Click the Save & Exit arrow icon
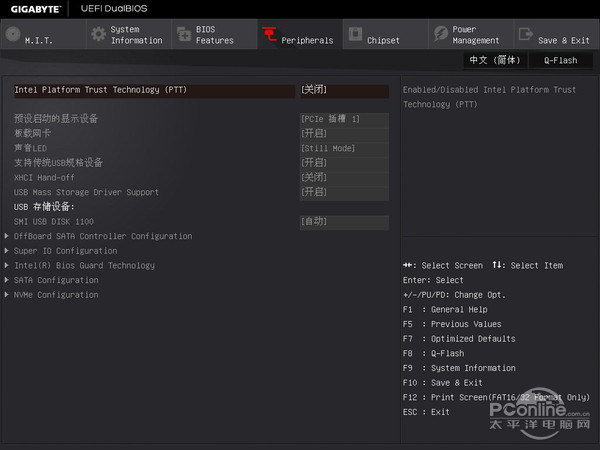Screen dimensions: 600x450 point(526,34)
